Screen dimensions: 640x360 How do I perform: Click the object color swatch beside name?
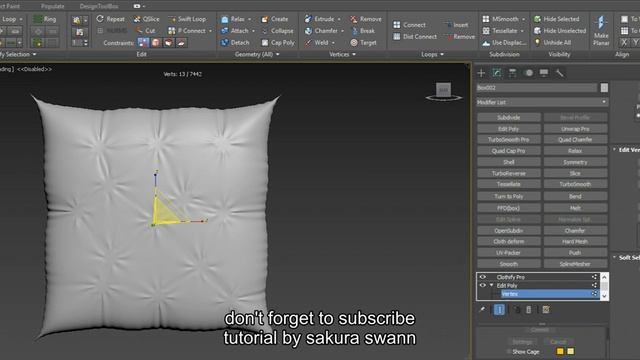point(604,87)
